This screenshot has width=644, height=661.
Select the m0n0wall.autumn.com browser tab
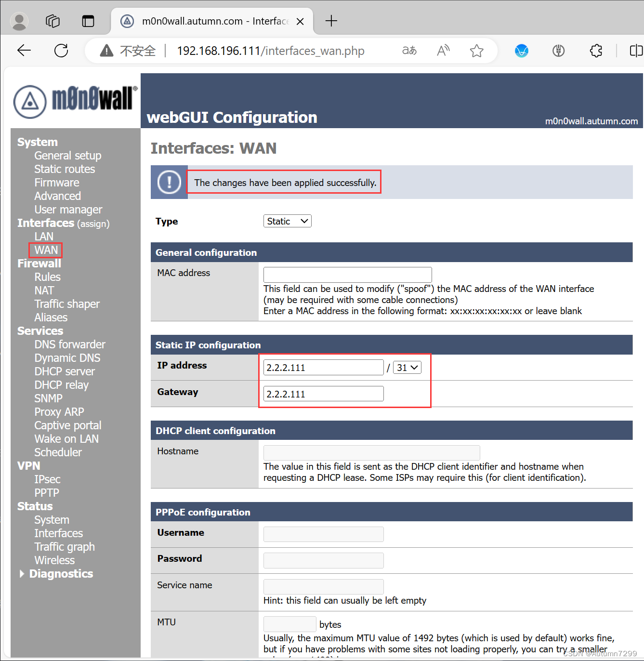[x=212, y=21]
